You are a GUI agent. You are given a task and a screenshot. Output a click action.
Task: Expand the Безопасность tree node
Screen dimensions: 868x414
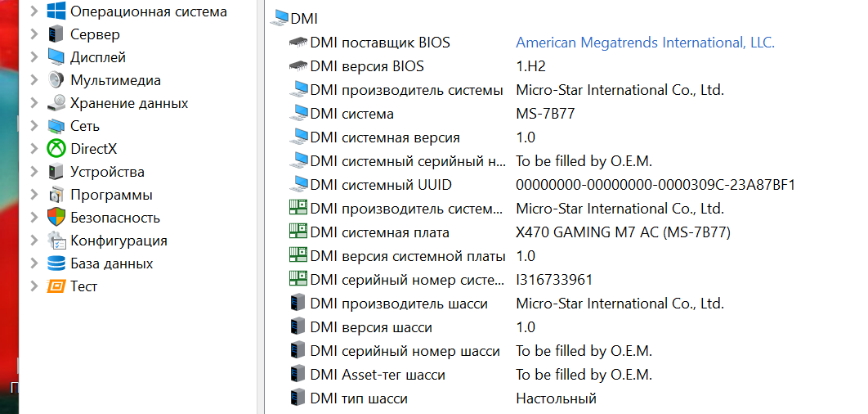coord(35,218)
